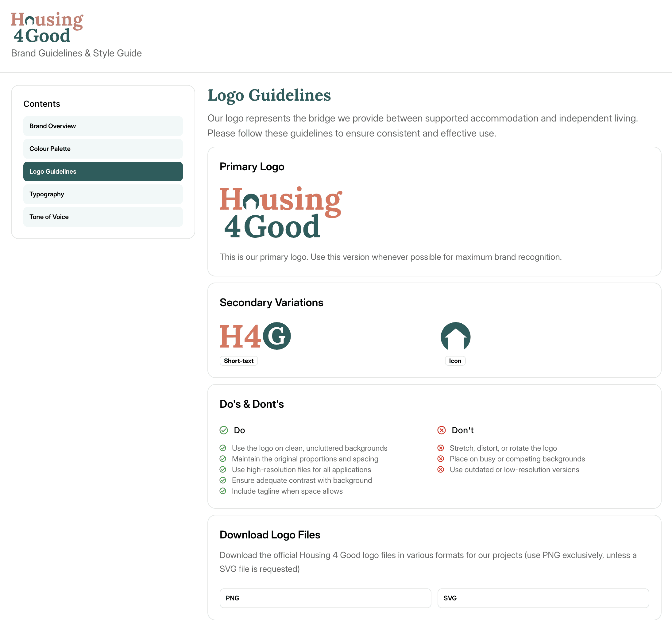
Task: Click the green checkmark beside Do heading
Action: click(224, 430)
